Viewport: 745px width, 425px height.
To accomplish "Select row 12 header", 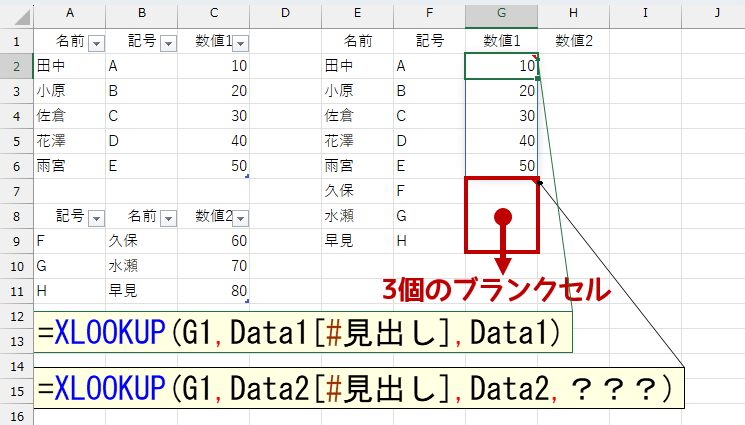I will [17, 316].
